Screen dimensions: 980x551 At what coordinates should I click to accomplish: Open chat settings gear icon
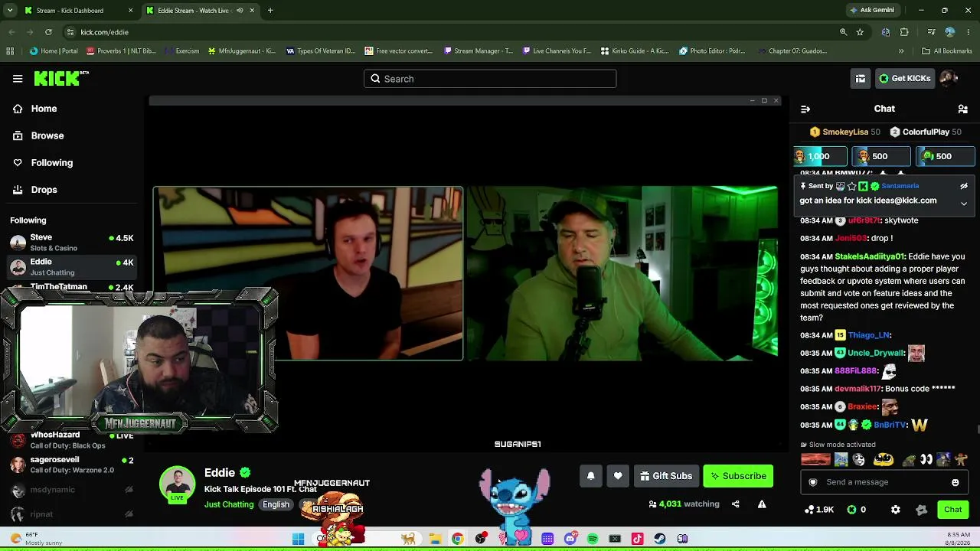896,510
